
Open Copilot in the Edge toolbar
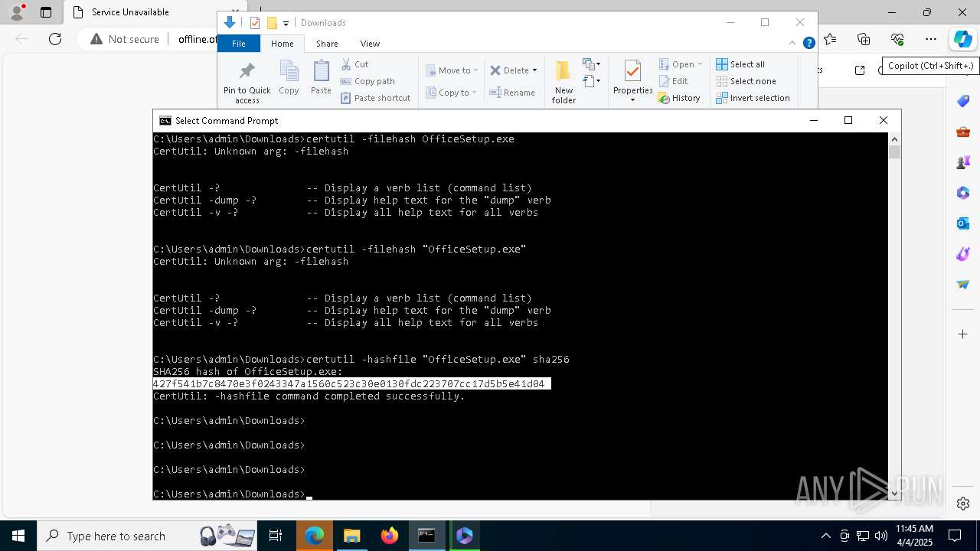pos(962,39)
